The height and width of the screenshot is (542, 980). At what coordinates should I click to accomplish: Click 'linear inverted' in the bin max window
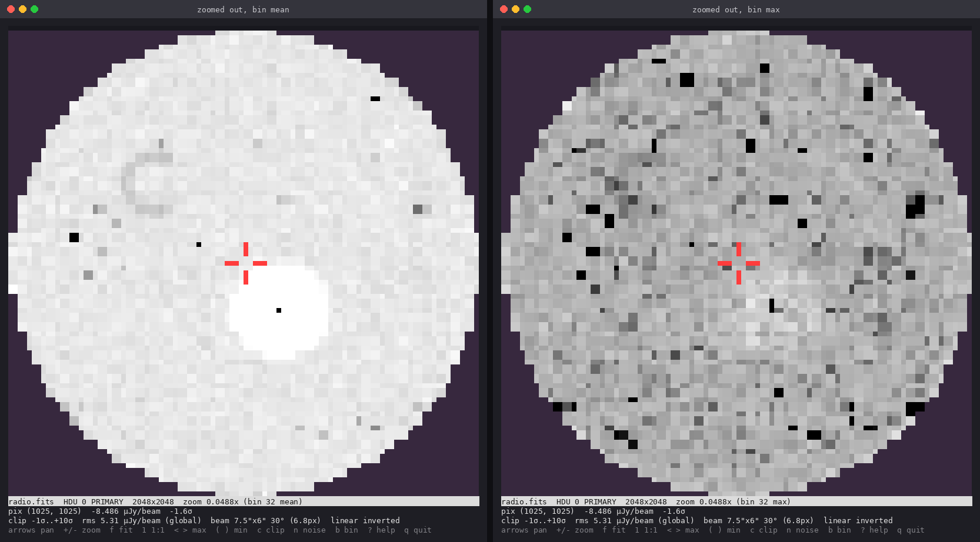858,521
